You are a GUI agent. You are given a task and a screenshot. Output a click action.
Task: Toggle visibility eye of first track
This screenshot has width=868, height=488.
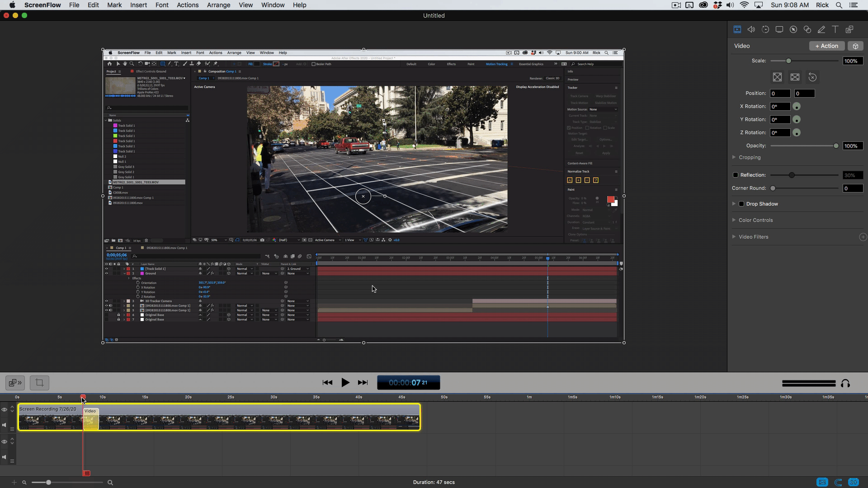(5, 410)
